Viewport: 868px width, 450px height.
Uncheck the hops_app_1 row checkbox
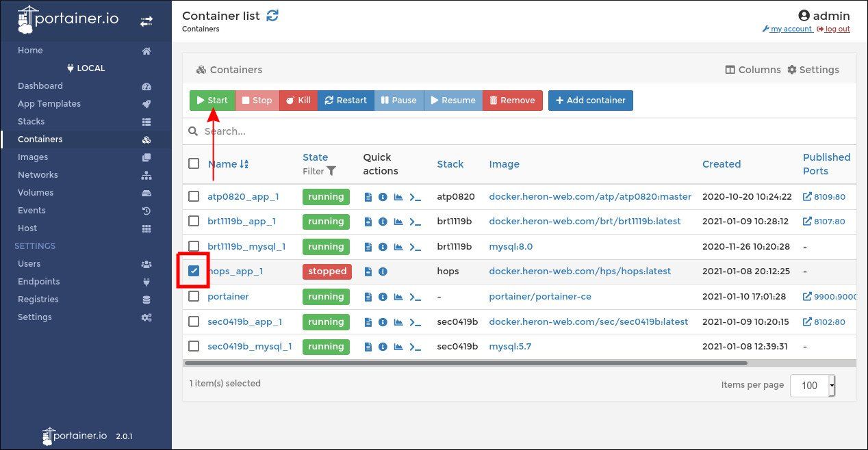[194, 271]
